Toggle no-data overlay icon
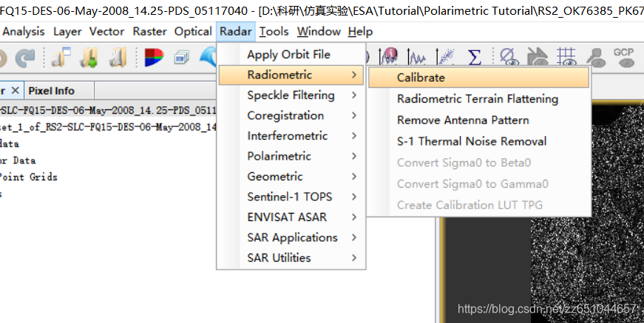644x323 pixels. tap(509, 57)
